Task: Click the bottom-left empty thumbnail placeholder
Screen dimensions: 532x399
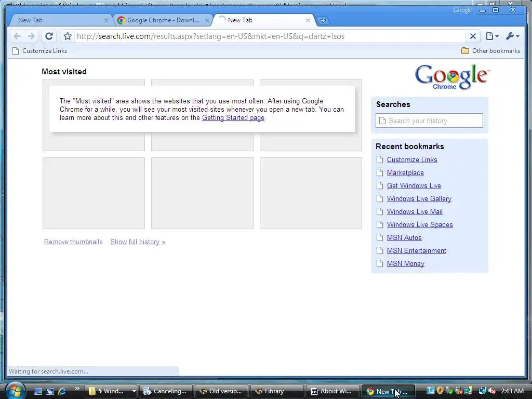Action: pyautogui.click(x=94, y=193)
